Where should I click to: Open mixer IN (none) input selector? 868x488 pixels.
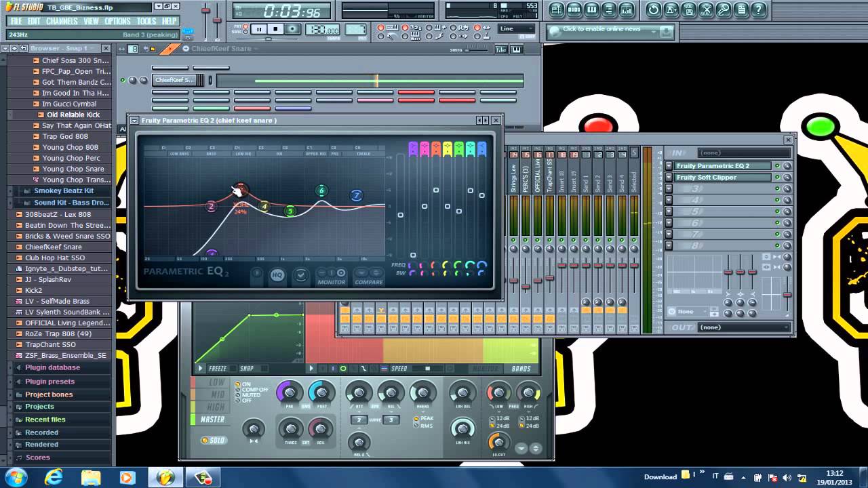[x=744, y=153]
